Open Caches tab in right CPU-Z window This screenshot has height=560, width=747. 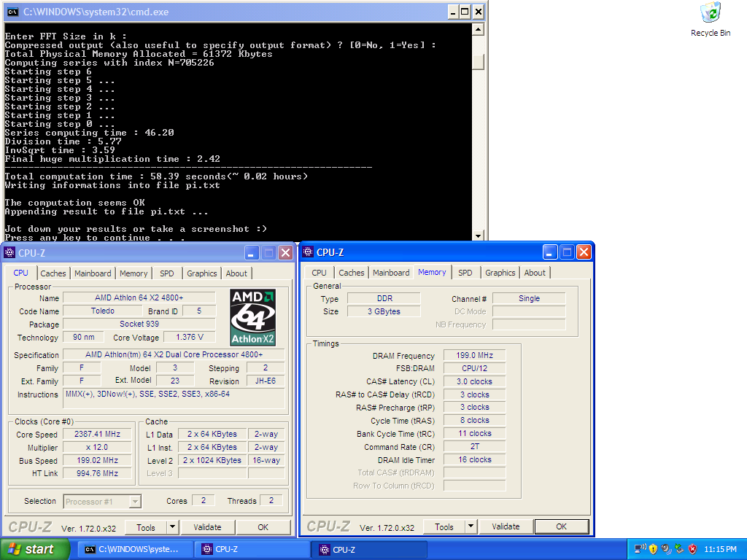351,273
